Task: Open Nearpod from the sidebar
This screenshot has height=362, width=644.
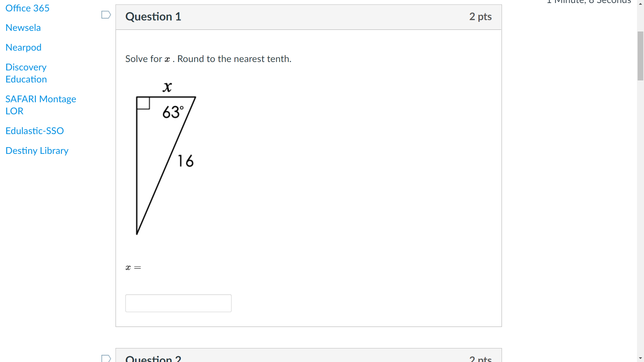Action: (23, 48)
